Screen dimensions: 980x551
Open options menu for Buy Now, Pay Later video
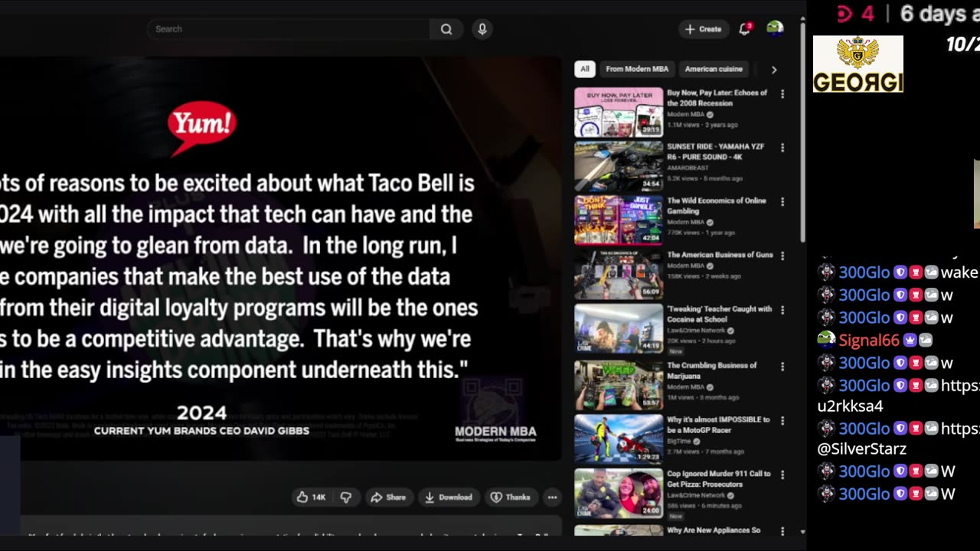coord(782,94)
